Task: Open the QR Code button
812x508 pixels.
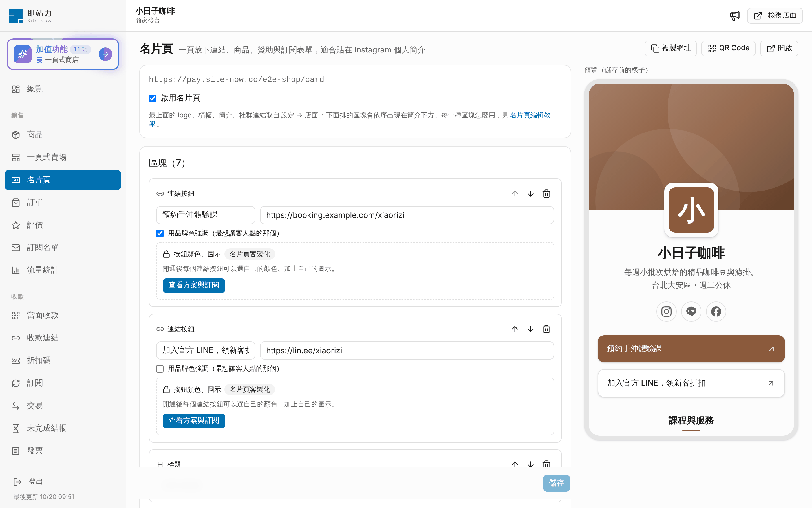Action: [728, 48]
